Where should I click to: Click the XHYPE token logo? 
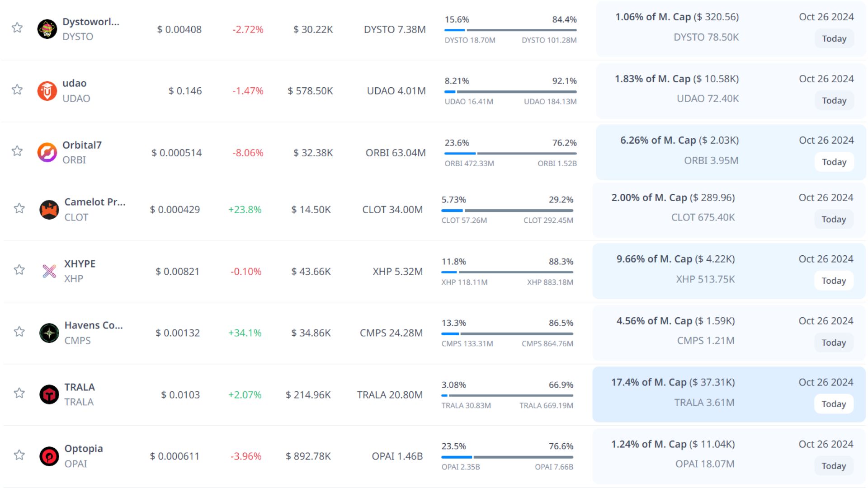(49, 271)
